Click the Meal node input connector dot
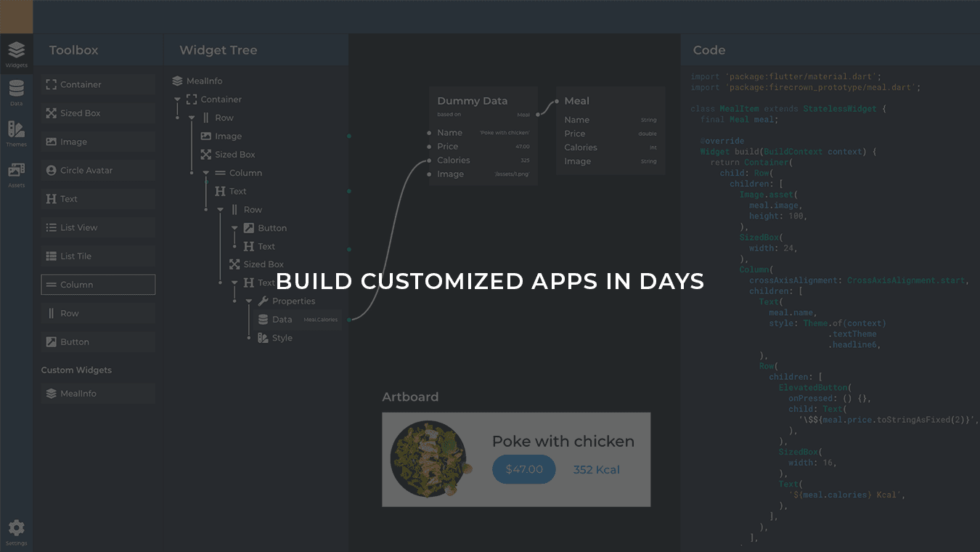Image resolution: width=980 pixels, height=552 pixels. (557, 102)
